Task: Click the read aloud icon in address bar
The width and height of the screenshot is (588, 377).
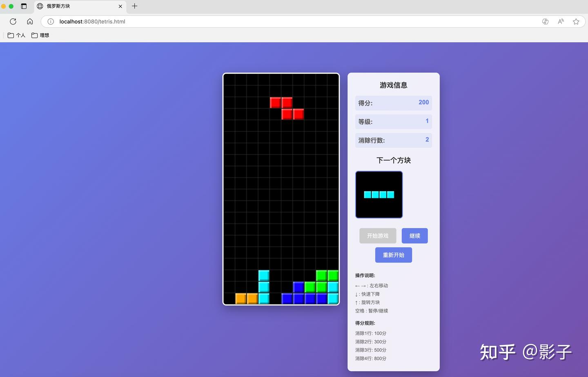Action: [560, 21]
